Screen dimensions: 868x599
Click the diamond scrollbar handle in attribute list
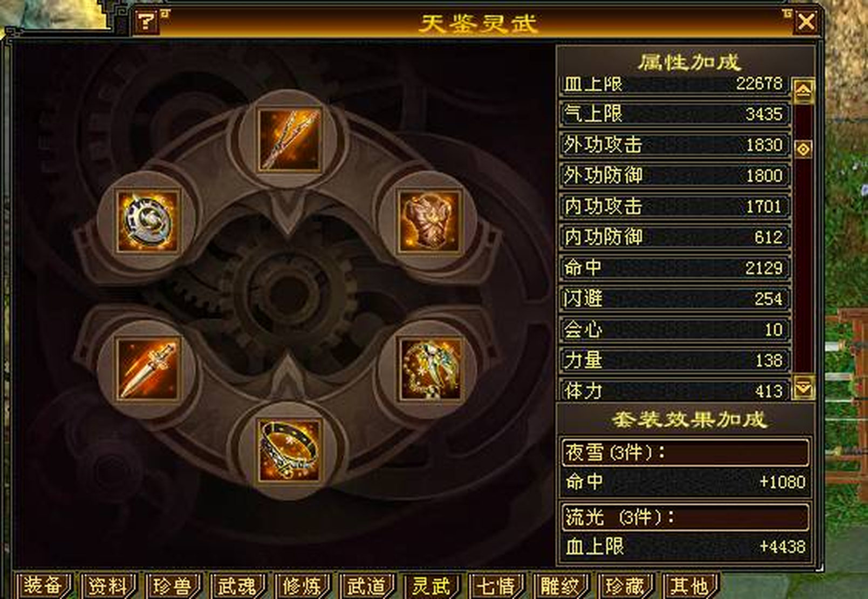[803, 149]
